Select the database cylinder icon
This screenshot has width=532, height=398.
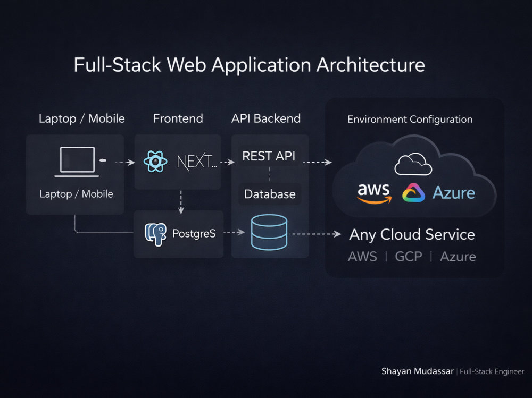(269, 233)
